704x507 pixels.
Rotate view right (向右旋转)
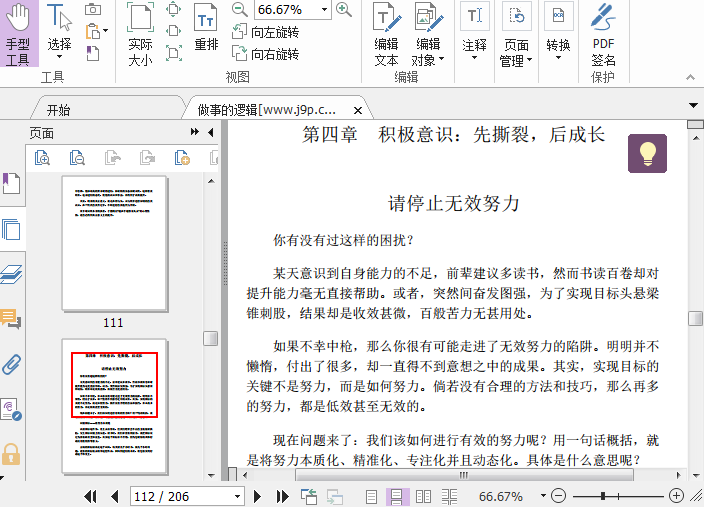pos(265,53)
